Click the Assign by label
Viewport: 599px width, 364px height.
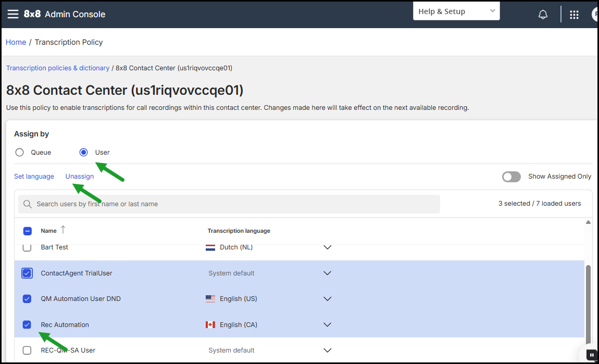[x=31, y=134]
